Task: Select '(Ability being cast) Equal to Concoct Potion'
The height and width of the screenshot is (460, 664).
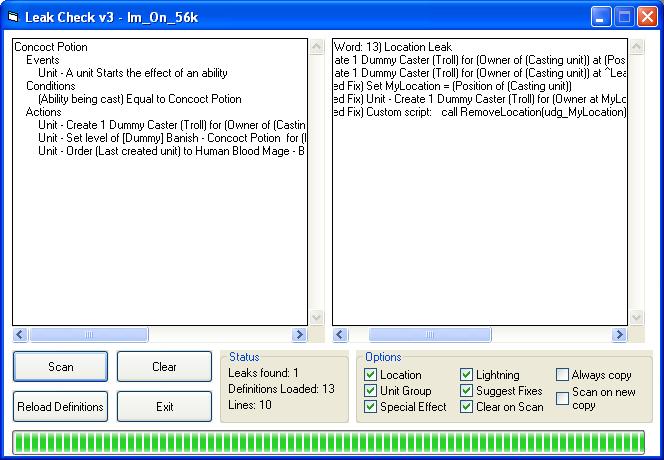Action: tap(140, 100)
